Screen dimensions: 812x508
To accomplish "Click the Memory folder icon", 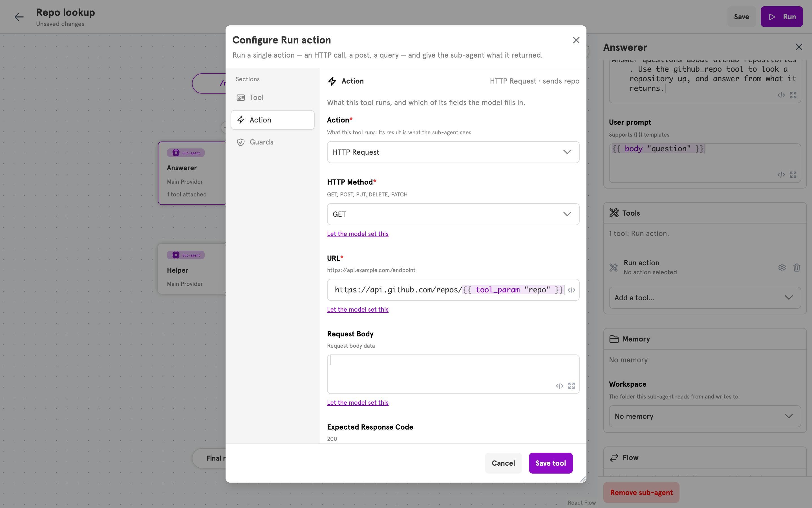I will [614, 339].
